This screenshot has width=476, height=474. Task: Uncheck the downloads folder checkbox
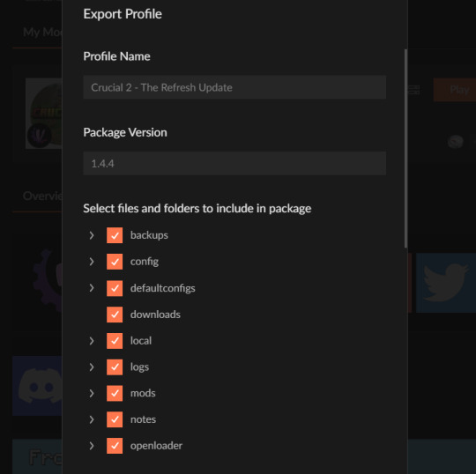coord(115,315)
